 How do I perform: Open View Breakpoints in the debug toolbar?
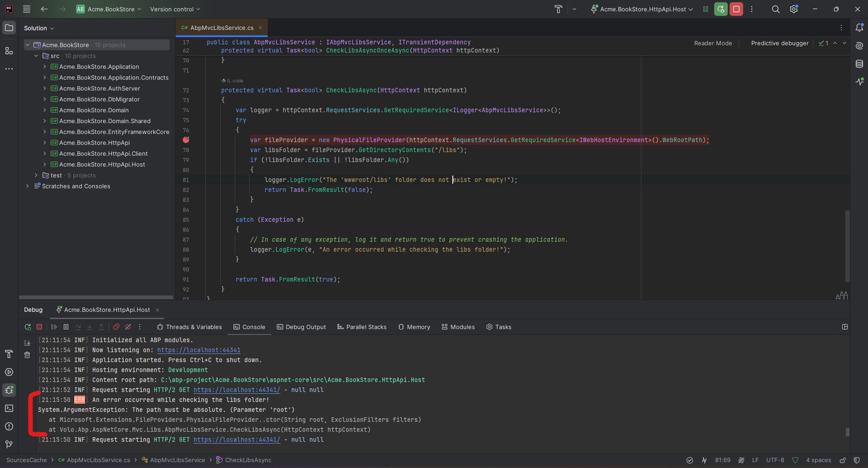point(116,327)
